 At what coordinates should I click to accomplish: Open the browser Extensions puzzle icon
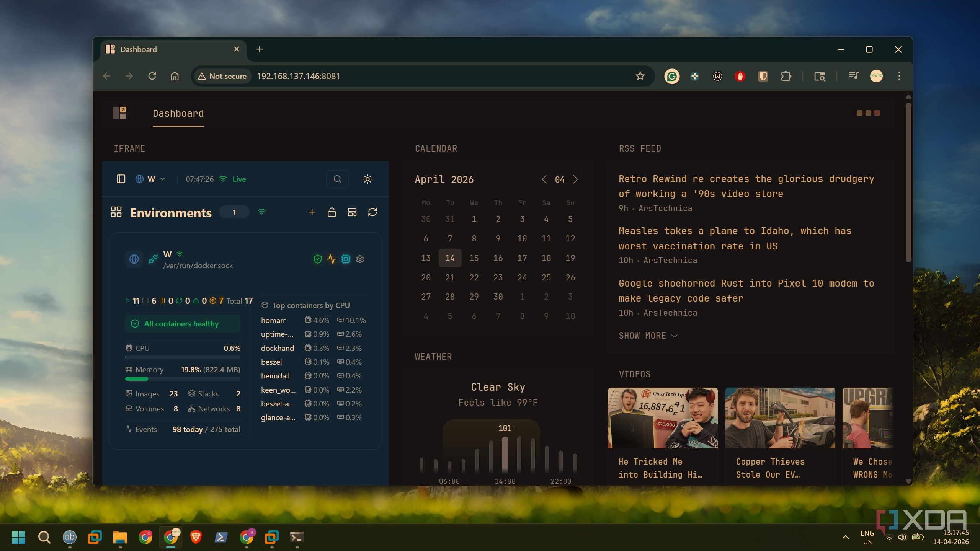(786, 76)
